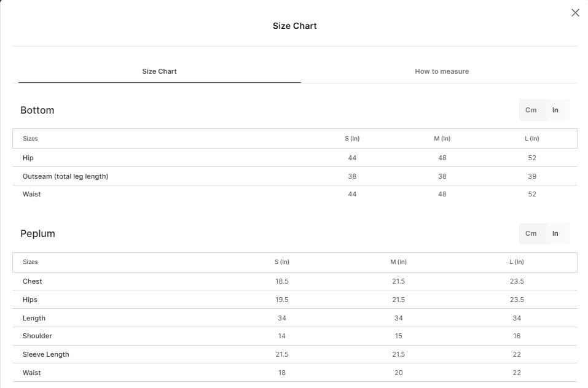Click the Peplum section heading
The image size is (588, 388).
(37, 234)
